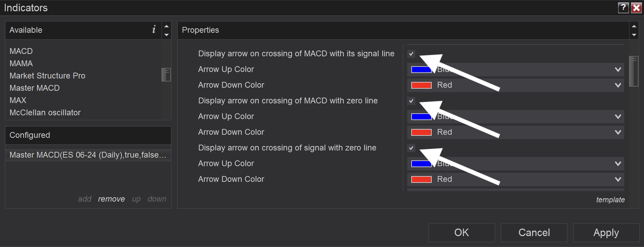Click the Properties panel up arrow icon

tap(634, 26)
